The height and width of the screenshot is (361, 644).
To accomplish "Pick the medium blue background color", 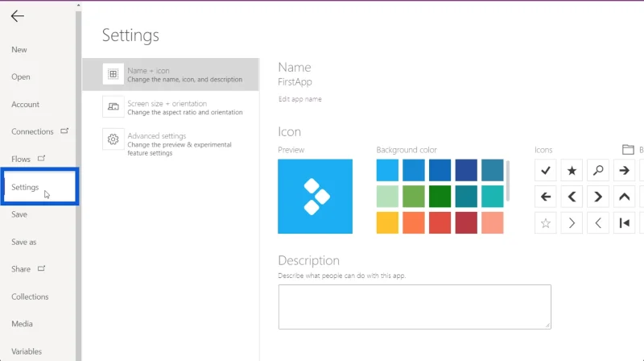I will pos(414,170).
